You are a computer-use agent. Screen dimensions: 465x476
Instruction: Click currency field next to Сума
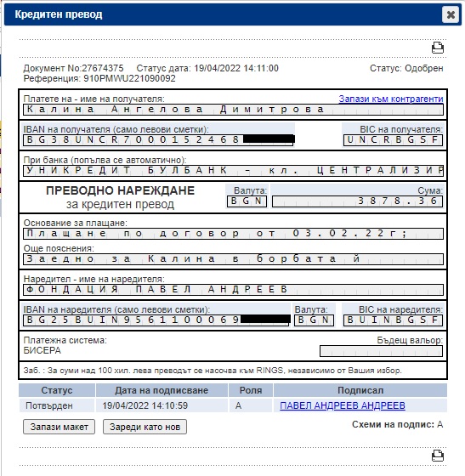247,201
